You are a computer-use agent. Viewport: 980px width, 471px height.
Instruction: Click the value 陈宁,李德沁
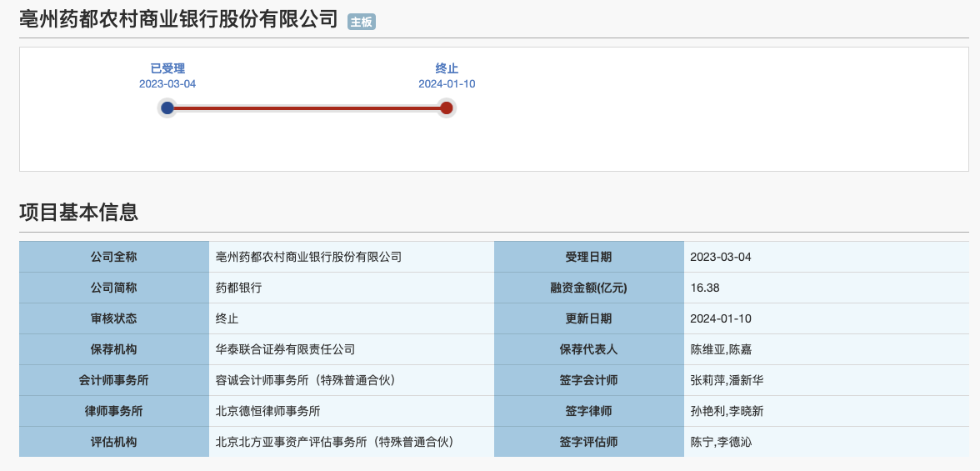[x=721, y=442]
